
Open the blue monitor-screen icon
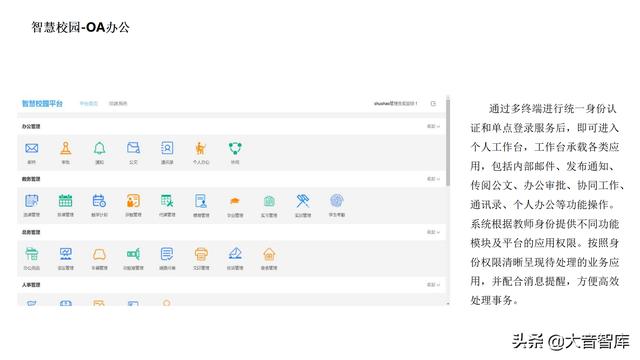click(65, 254)
